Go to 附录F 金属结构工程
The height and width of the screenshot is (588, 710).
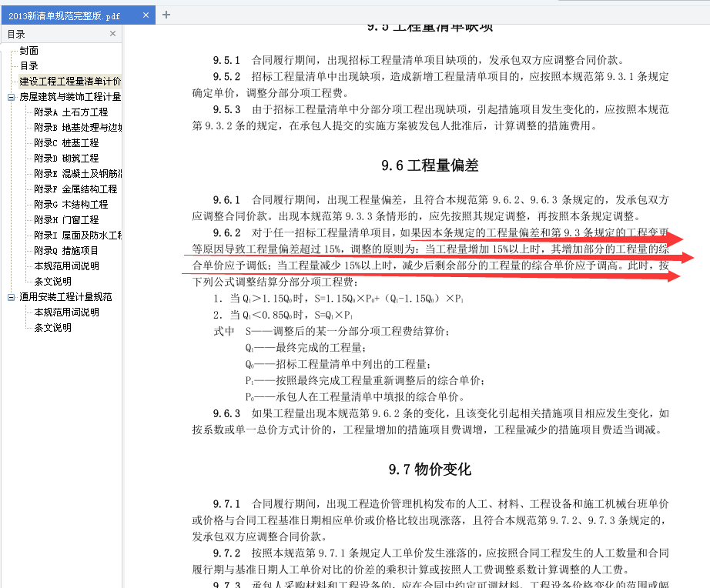click(75, 189)
